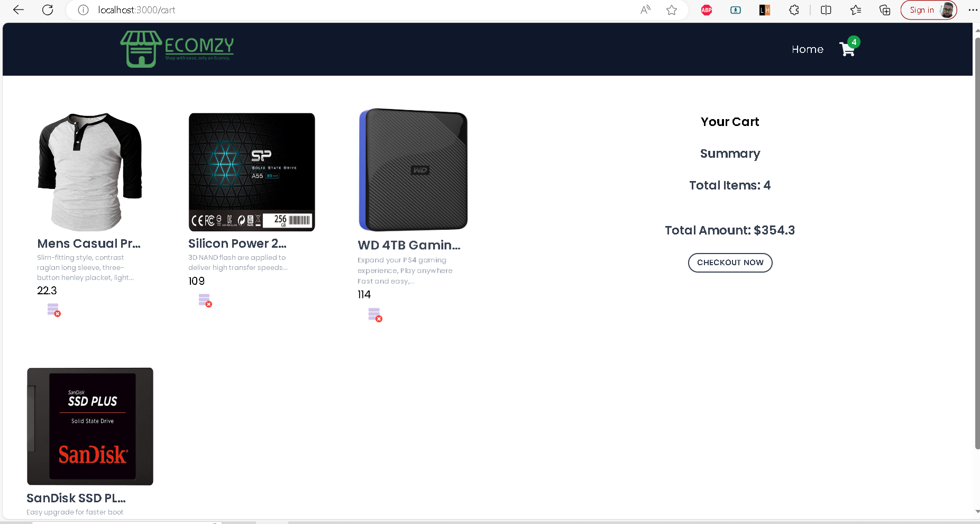
Task: Refresh the cart page
Action: pos(47,10)
